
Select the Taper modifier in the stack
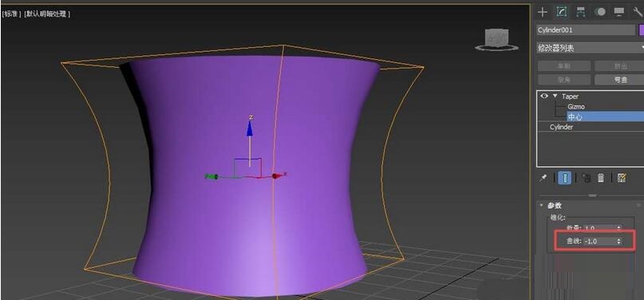pos(570,97)
